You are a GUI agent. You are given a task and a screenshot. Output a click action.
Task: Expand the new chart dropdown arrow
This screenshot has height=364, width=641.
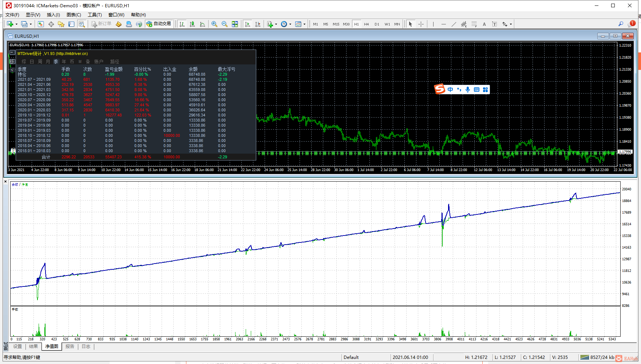(x=16, y=24)
